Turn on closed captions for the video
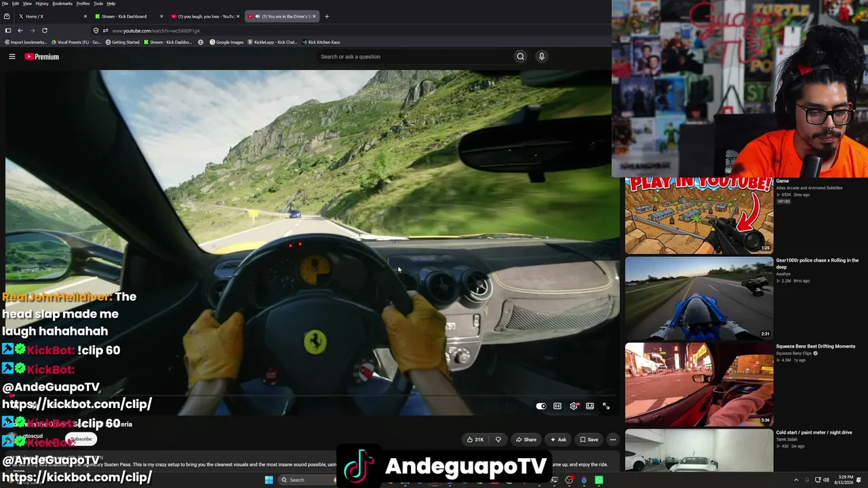This screenshot has width=868, height=488. pyautogui.click(x=557, y=406)
